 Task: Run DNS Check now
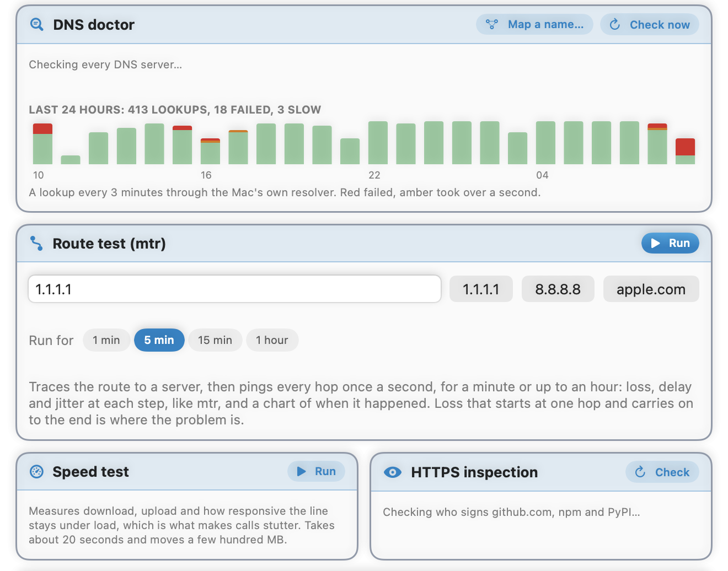point(650,24)
